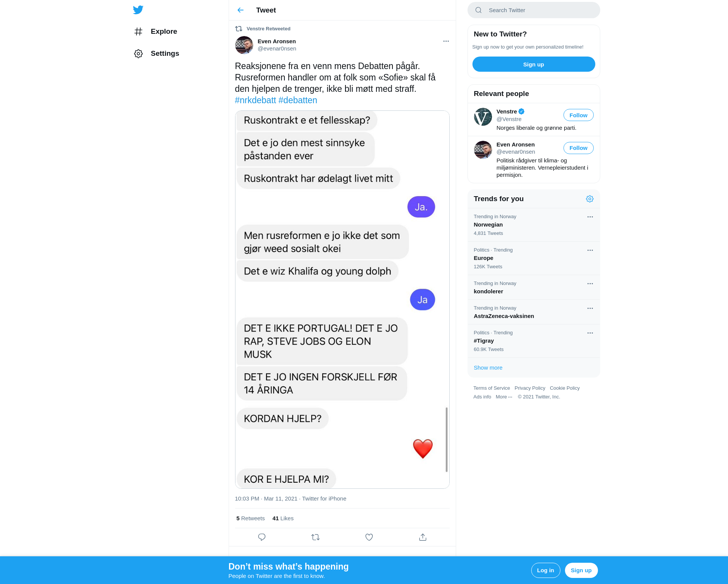This screenshot has height=584, width=728.
Task: Open Even Aronsen's profile avatar in the tweet
Action: point(244,45)
